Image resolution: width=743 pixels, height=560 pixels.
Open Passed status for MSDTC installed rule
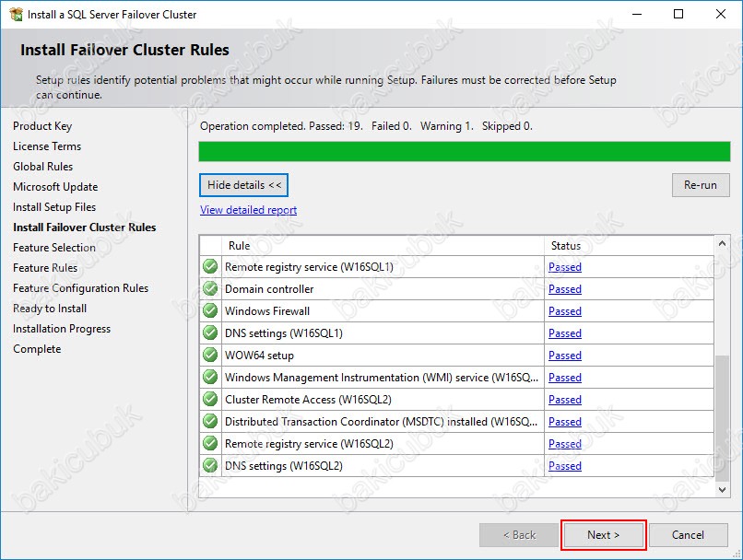[565, 421]
